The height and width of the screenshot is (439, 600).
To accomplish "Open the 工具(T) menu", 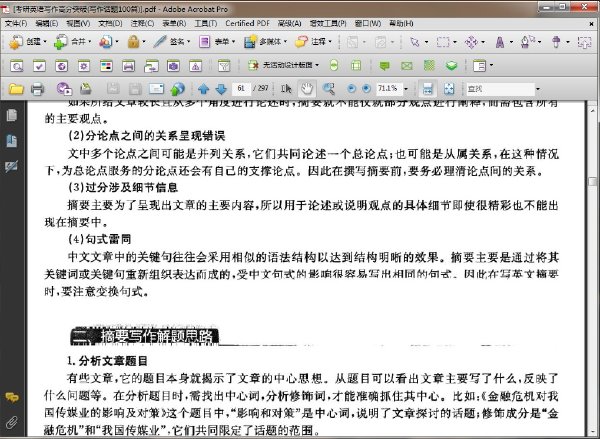I will (205, 24).
